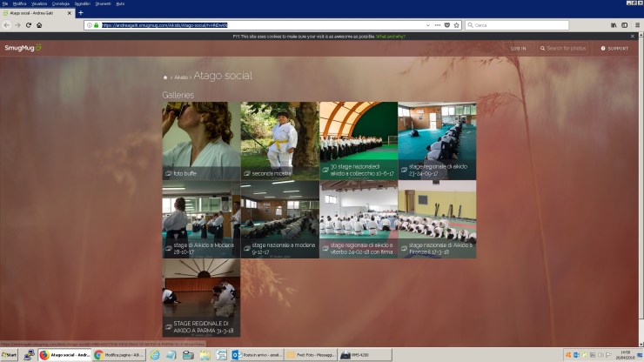Click the 'Search for photos' field
Viewport: 644px width, 362px height.
click(566, 48)
